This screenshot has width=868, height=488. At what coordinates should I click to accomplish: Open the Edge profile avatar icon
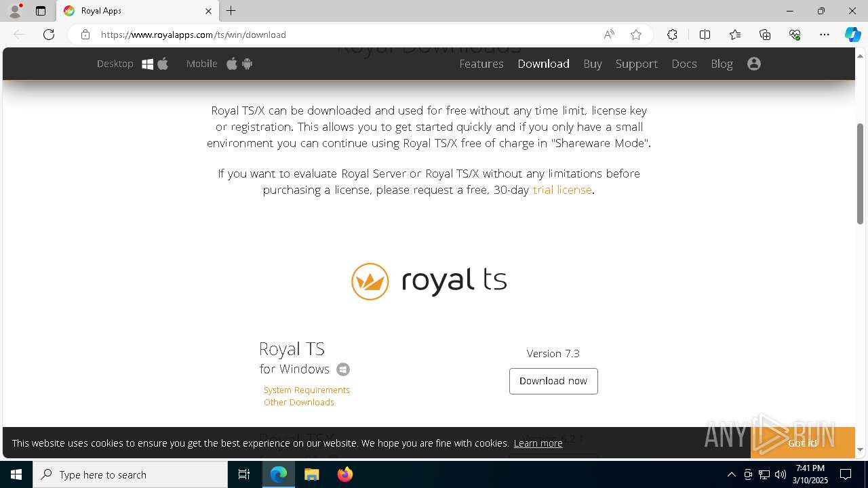click(15, 11)
